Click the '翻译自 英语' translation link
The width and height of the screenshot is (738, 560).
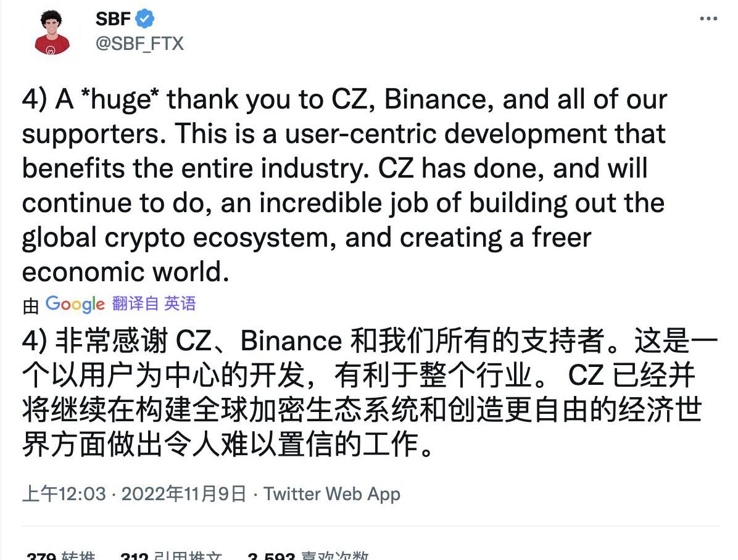pyautogui.click(x=154, y=303)
